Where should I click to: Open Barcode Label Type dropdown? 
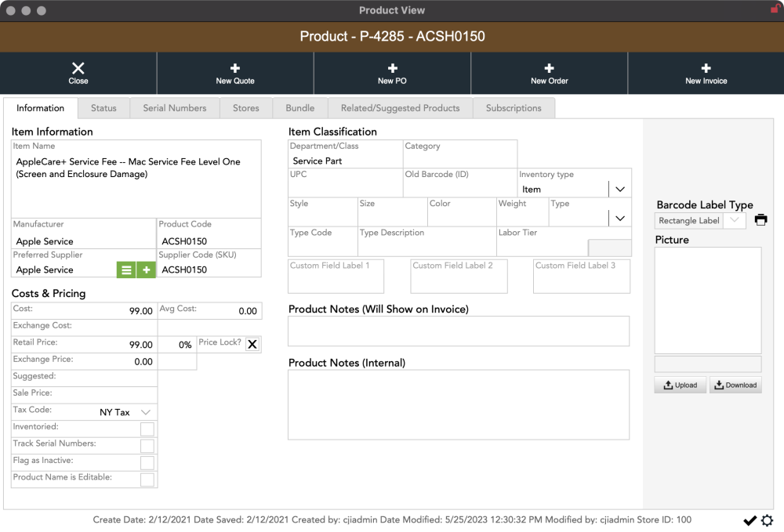(735, 221)
